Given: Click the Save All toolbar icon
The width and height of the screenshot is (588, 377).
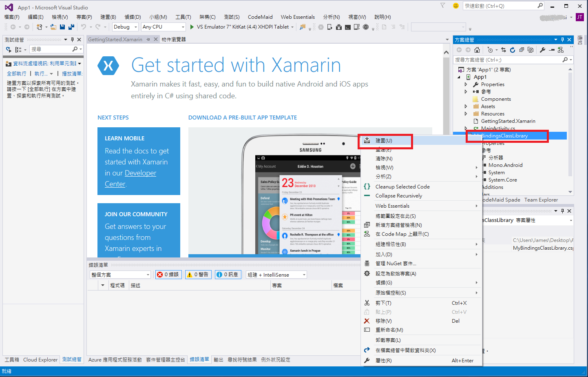Looking at the screenshot, I should pos(71,27).
